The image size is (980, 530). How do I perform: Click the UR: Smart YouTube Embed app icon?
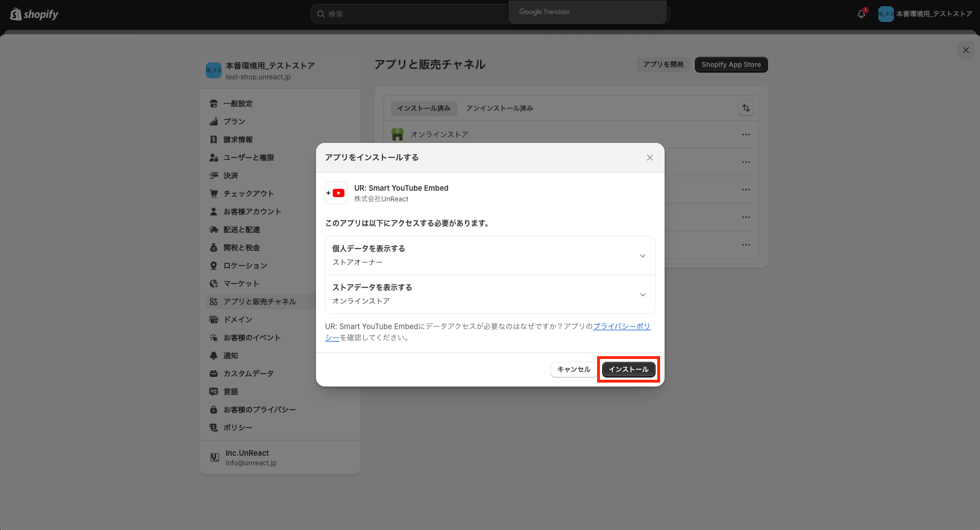336,193
